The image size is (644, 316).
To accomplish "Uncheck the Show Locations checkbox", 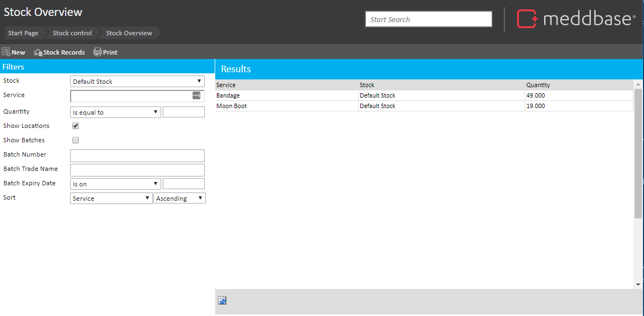I will pos(76,126).
